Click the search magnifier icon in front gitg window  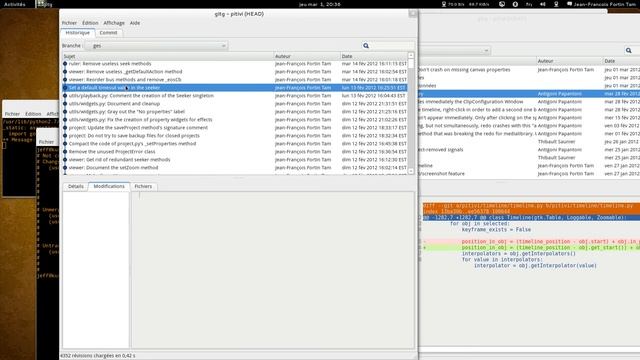coord(366,46)
